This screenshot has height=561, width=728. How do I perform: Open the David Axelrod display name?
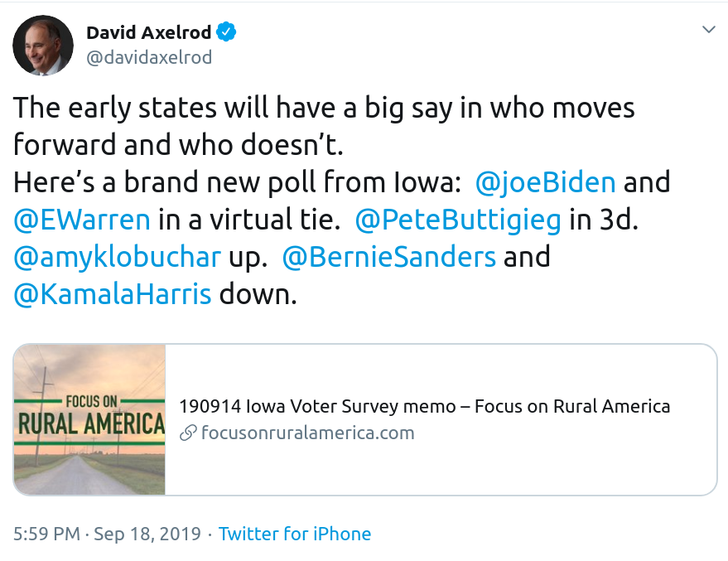149,32
